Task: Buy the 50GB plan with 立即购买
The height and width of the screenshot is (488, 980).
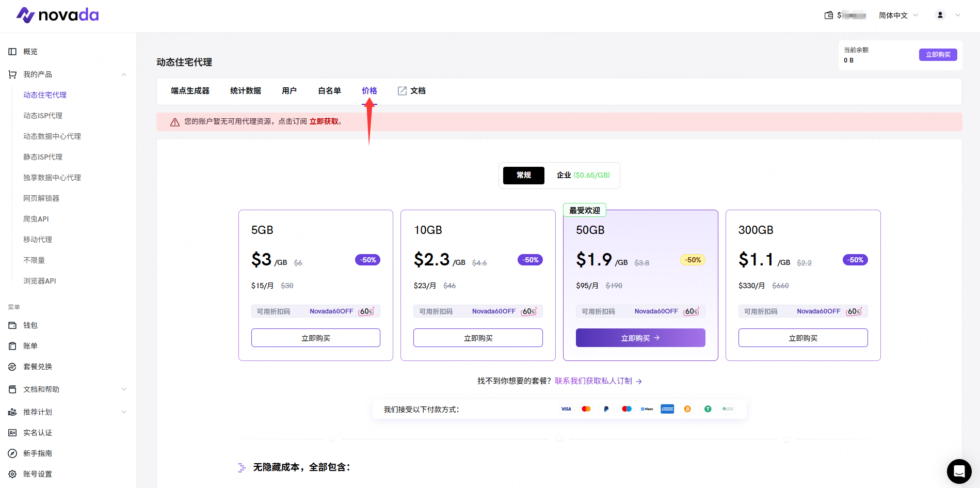Action: coord(640,338)
